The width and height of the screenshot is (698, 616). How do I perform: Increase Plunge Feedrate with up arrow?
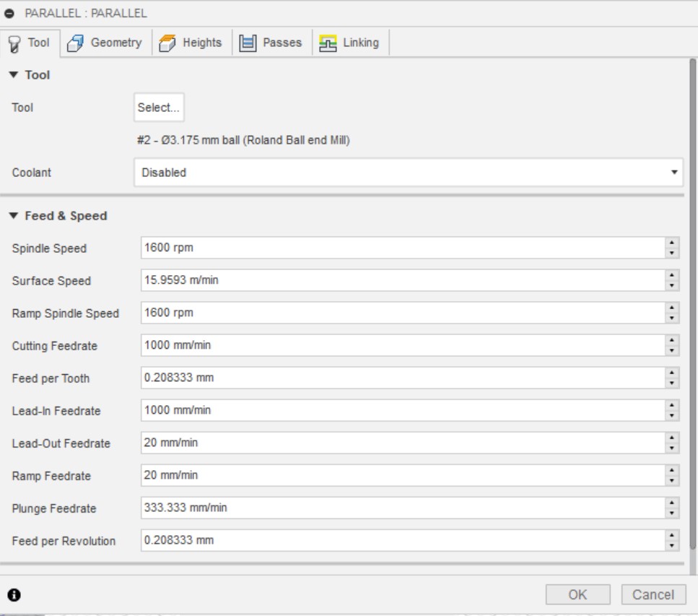coord(672,503)
